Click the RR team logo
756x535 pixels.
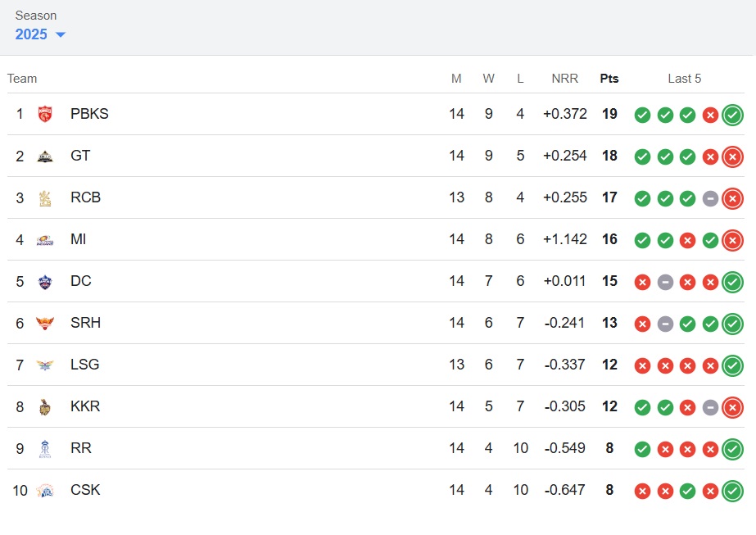pyautogui.click(x=46, y=449)
